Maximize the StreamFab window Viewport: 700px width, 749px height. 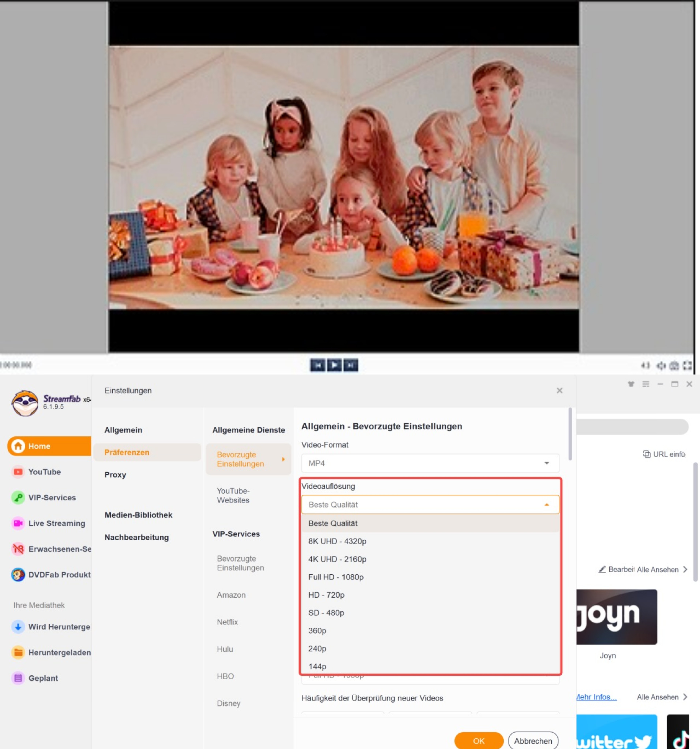pos(675,384)
